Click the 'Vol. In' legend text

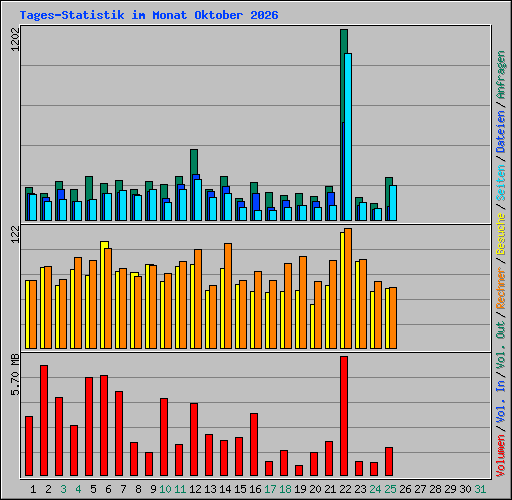coord(501,401)
